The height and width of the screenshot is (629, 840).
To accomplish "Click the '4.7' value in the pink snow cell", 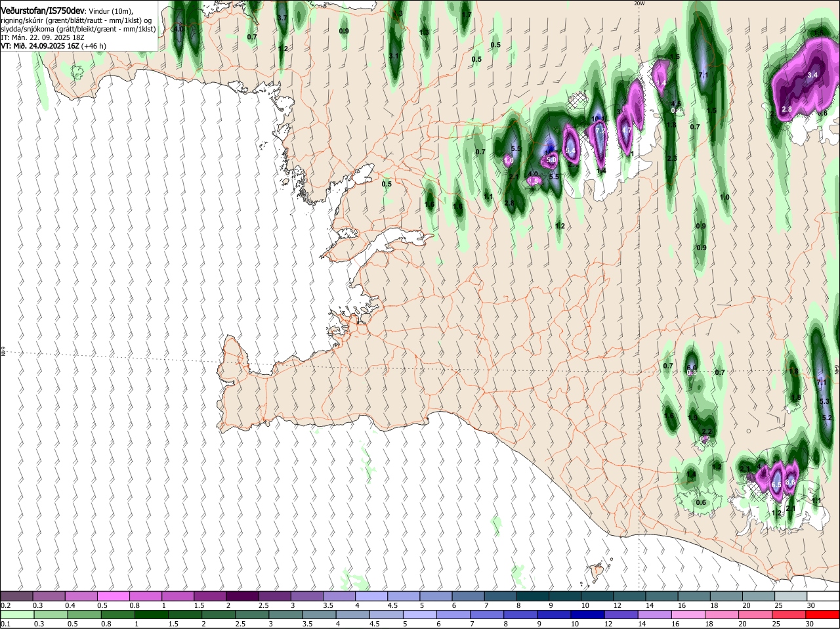I will pyautogui.click(x=626, y=131).
